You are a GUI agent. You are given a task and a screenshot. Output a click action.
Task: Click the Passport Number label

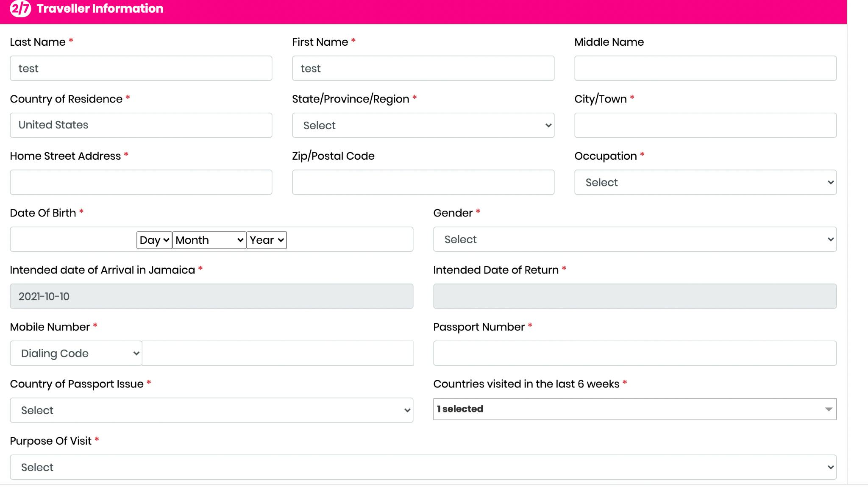(x=479, y=327)
